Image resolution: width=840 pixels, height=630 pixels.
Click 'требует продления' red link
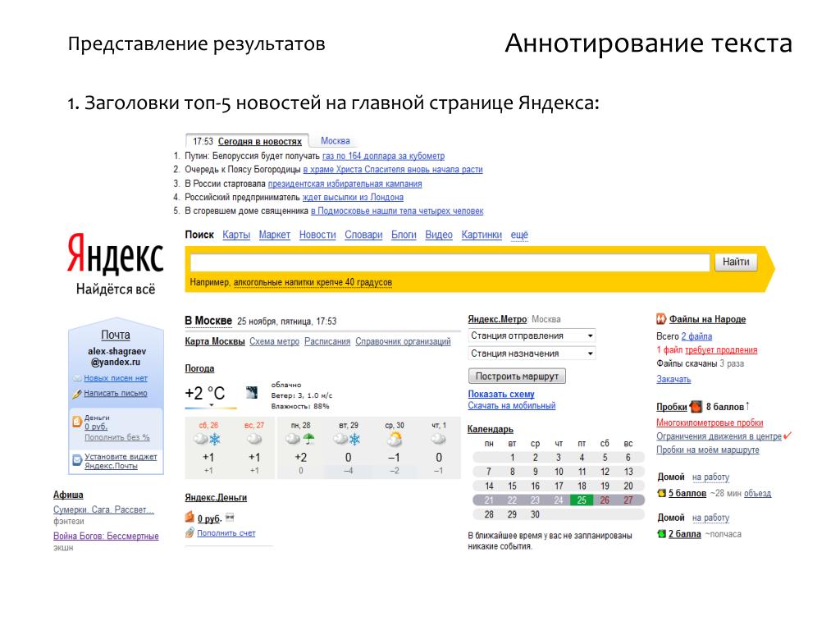[720, 349]
